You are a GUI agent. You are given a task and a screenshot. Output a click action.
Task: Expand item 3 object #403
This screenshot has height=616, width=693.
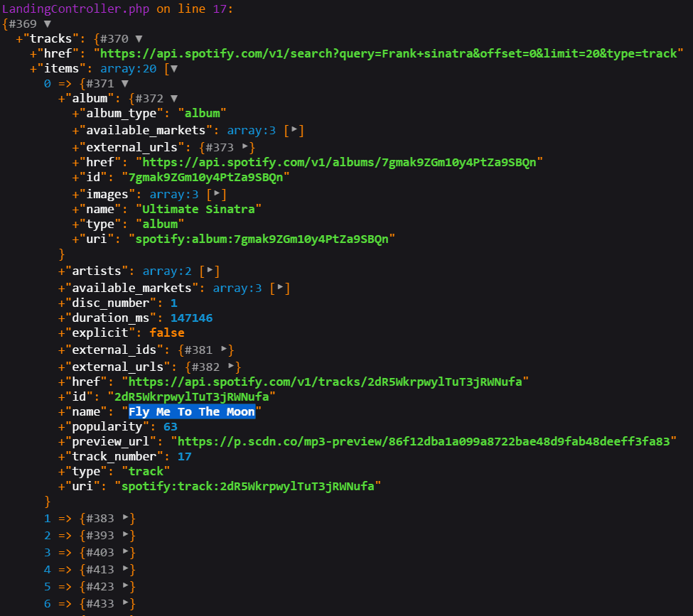pyautogui.click(x=126, y=552)
